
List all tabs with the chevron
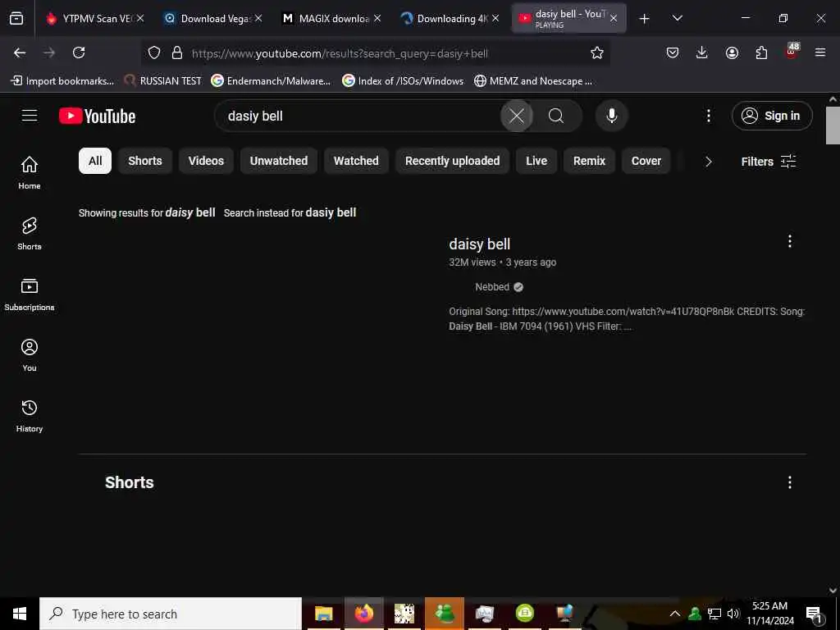tap(677, 18)
